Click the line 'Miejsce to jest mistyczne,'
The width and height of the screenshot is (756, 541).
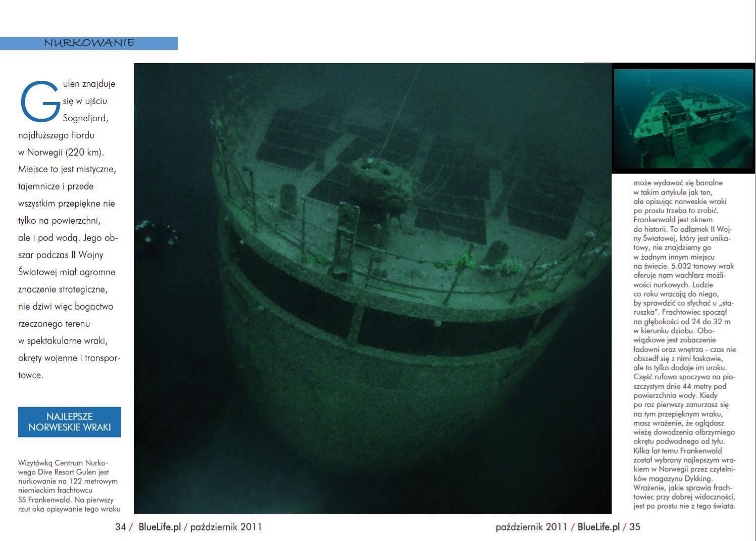click(x=67, y=169)
